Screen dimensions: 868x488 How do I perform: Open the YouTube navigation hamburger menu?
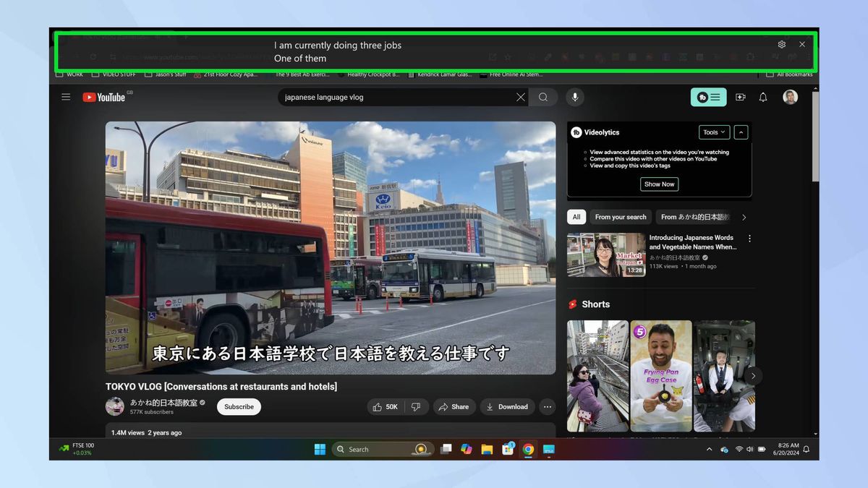(x=66, y=97)
